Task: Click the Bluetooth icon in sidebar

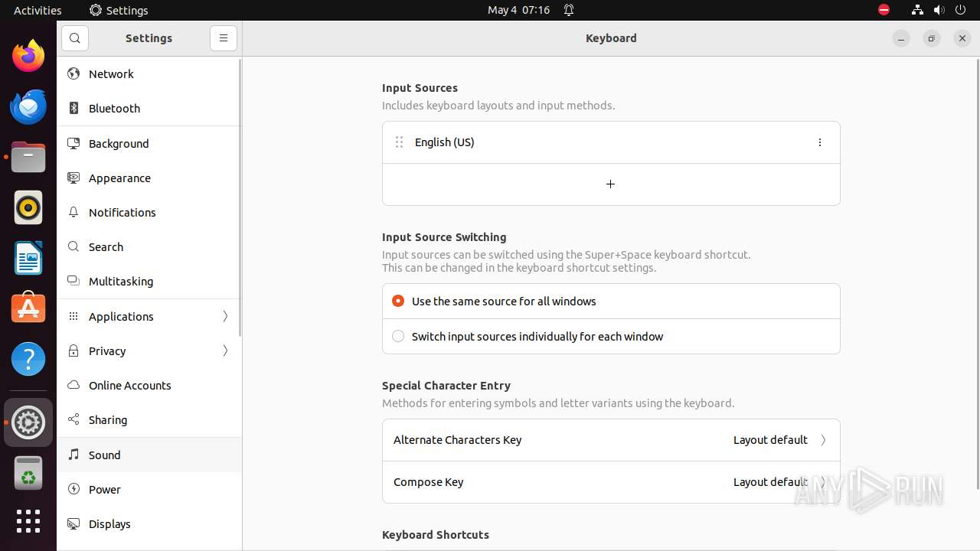Action: (x=73, y=108)
